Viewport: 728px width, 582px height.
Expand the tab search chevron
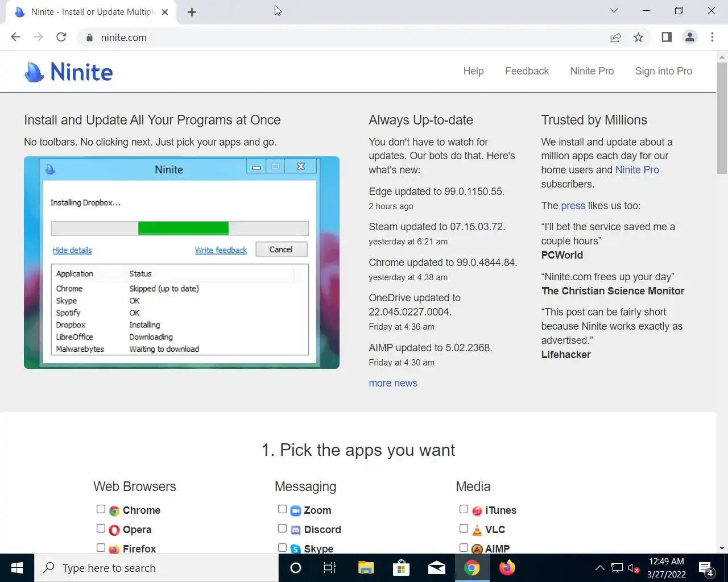coord(614,11)
